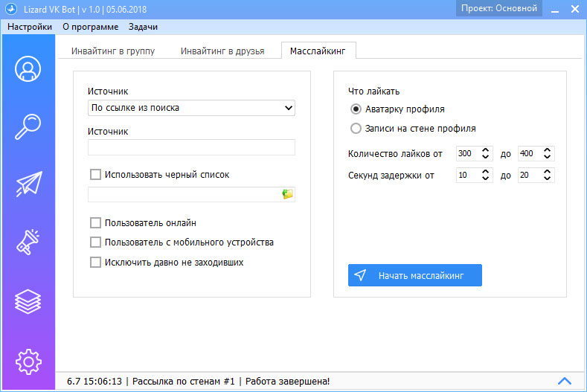Open the 'По ссылке из поиска' source dropdown
The width and height of the screenshot is (587, 392).
[x=191, y=108]
